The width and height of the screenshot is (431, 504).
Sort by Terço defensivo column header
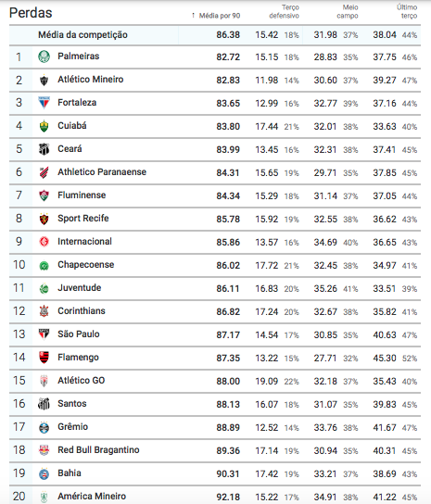pos(284,11)
